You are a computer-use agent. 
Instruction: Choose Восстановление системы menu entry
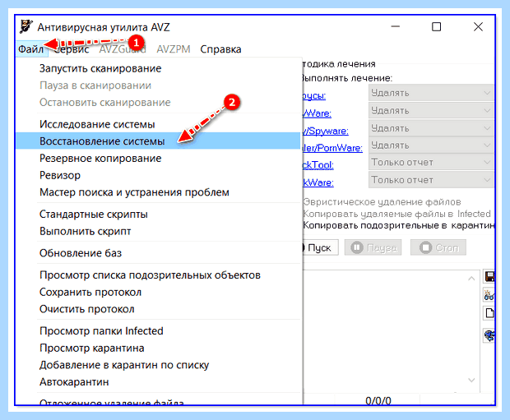point(158,141)
